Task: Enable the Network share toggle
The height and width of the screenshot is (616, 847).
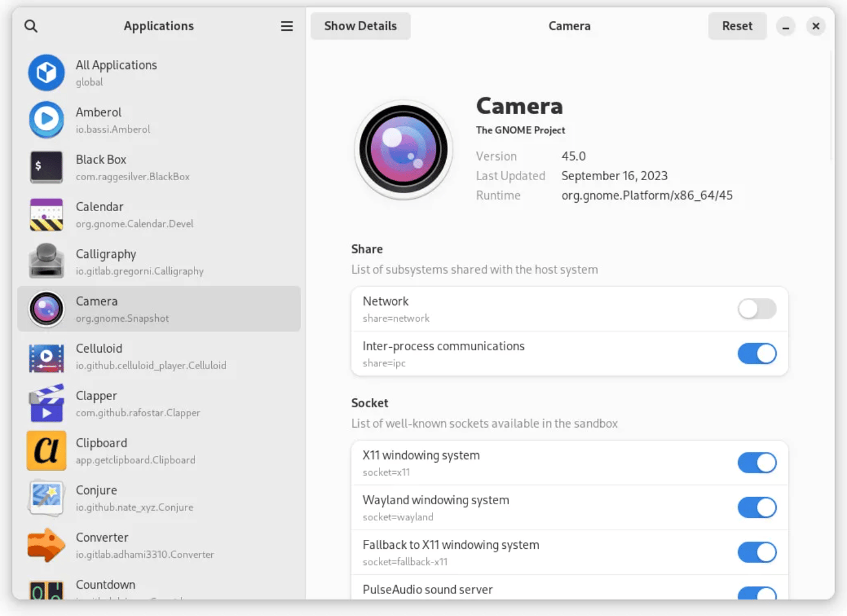Action: click(757, 309)
